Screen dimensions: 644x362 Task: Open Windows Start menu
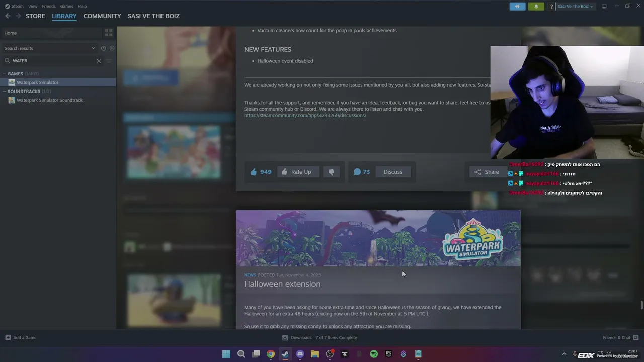point(226,354)
